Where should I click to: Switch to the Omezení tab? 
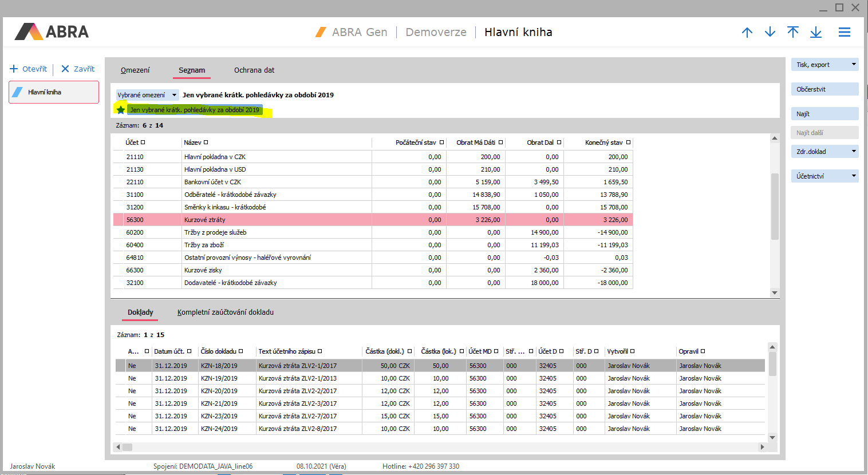[x=135, y=70]
